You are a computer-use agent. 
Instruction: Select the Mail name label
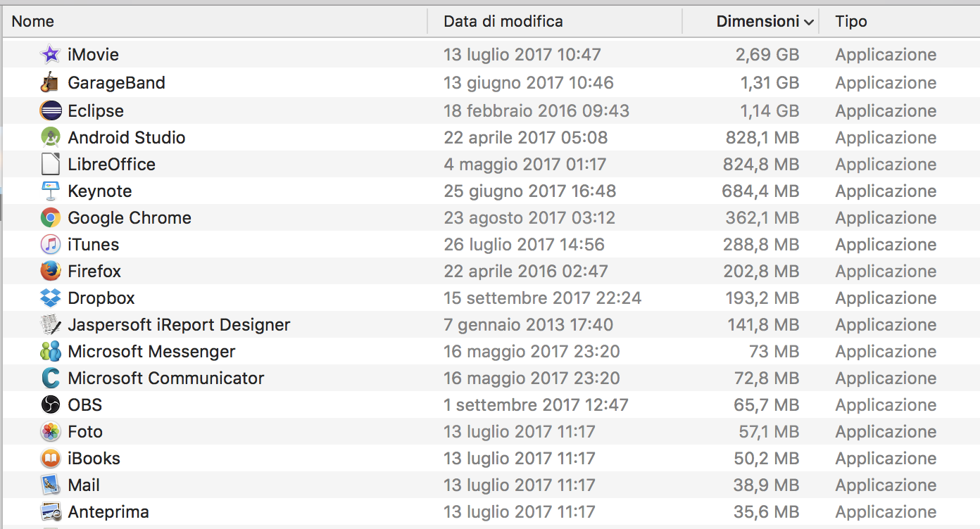pos(84,485)
